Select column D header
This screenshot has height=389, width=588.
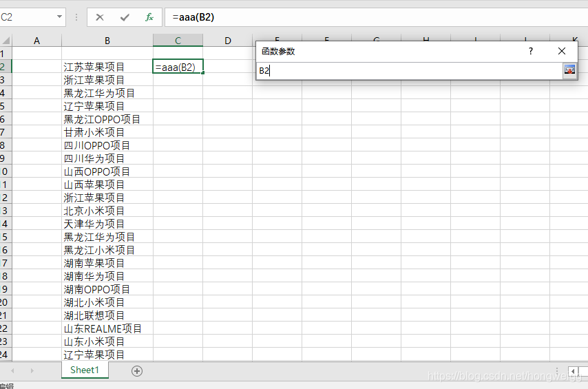[x=228, y=41]
